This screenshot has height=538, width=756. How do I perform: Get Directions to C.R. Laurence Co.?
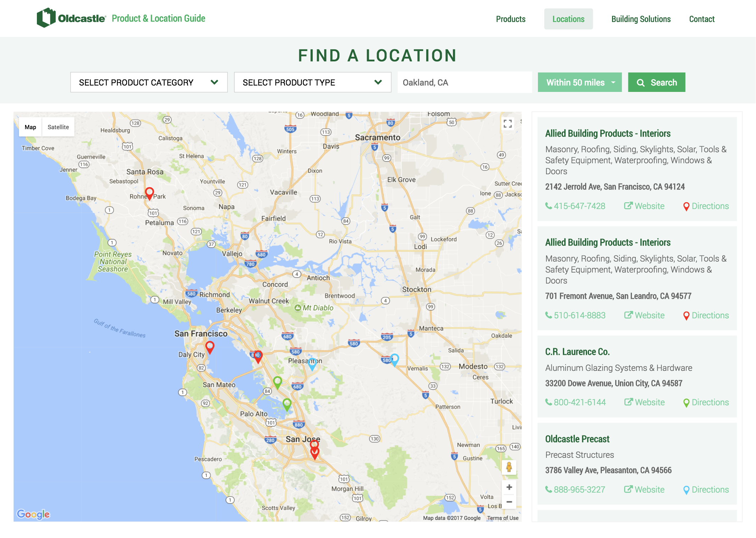pos(706,402)
